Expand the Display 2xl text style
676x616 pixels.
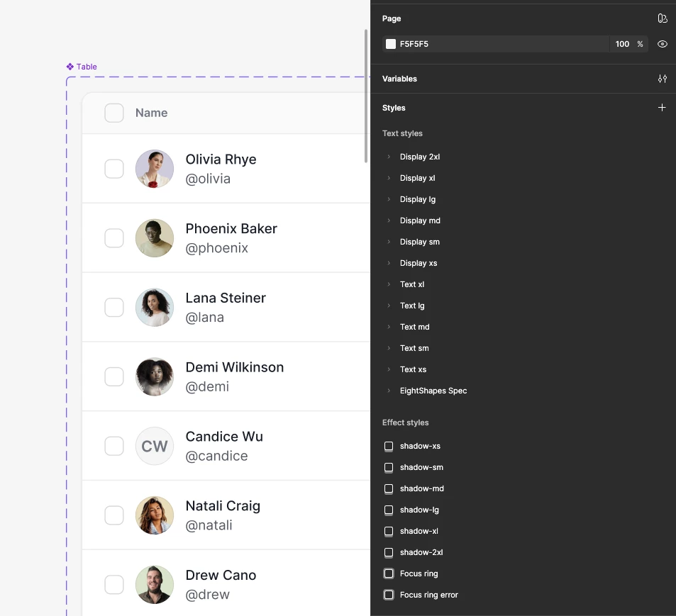(389, 157)
